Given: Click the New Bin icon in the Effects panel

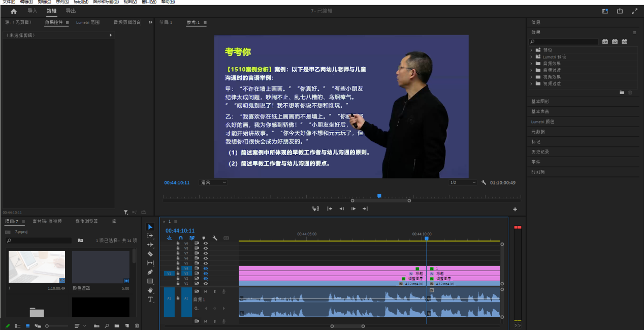Looking at the screenshot, I should pos(622,92).
